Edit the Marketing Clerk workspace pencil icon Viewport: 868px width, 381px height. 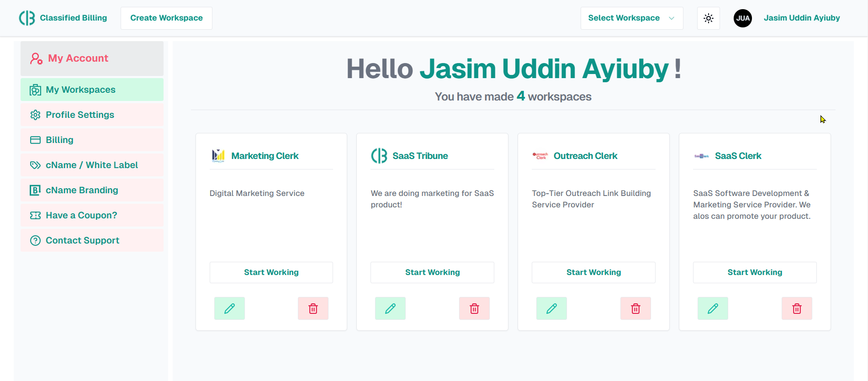click(229, 308)
